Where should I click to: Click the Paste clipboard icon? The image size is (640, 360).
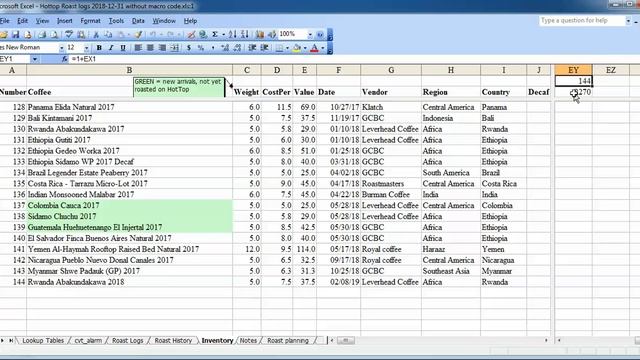pyautogui.click(x=121, y=35)
